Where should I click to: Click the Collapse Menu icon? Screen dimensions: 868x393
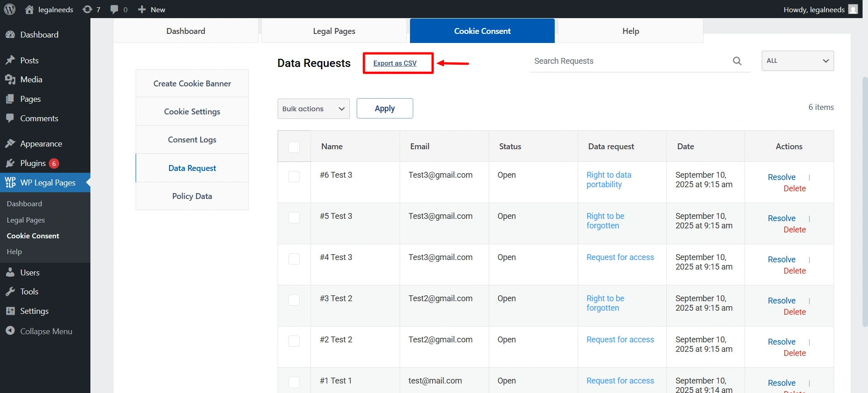click(x=10, y=331)
